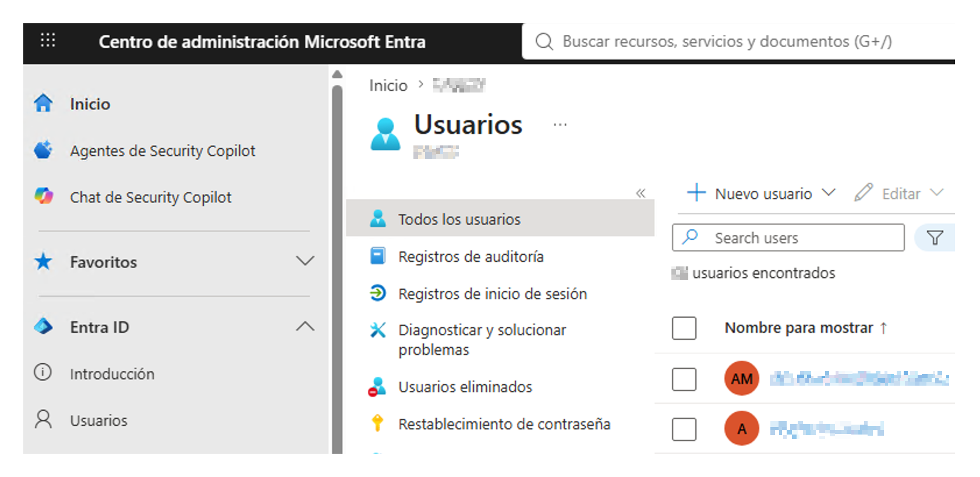This screenshot has width=980, height=477.
Task: Open the user filter funnel button
Action: click(x=935, y=237)
